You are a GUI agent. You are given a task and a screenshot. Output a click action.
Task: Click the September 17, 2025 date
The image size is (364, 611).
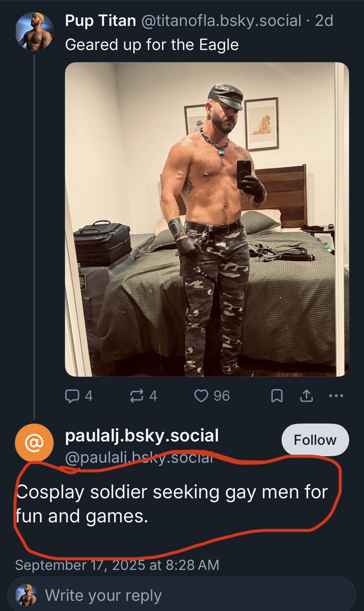tap(117, 565)
